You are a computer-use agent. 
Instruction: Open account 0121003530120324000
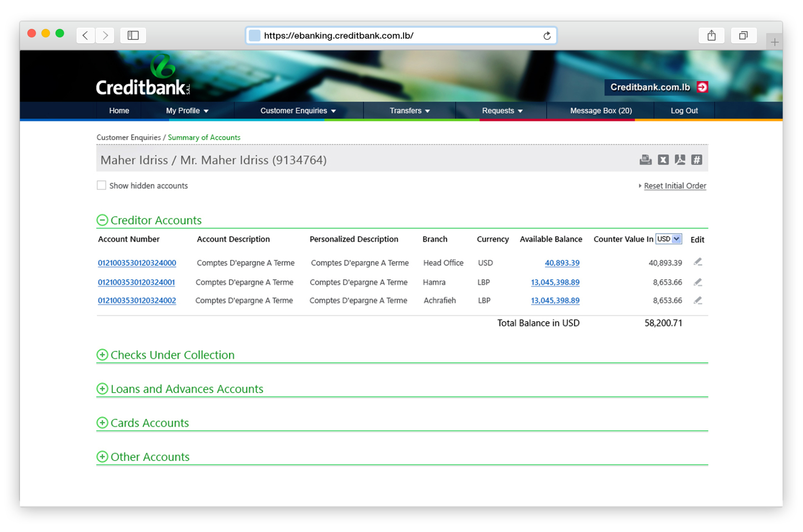pyautogui.click(x=137, y=263)
